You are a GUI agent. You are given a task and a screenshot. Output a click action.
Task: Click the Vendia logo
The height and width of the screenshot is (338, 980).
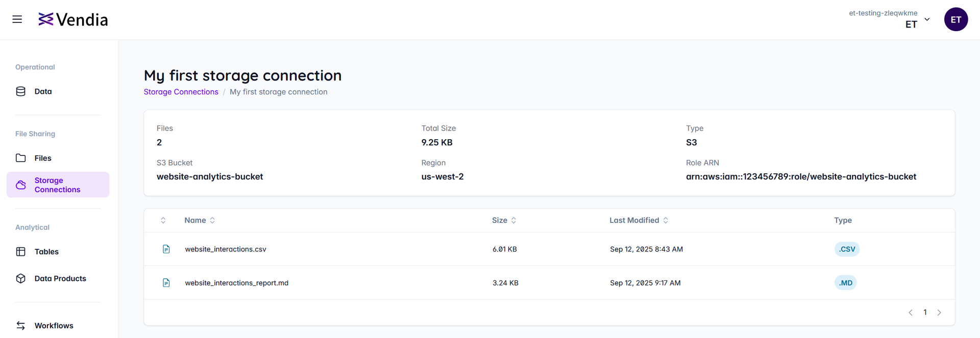coord(73,19)
